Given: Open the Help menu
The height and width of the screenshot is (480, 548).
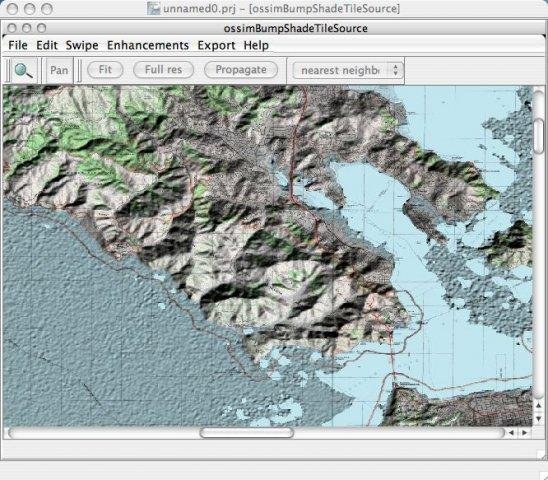Looking at the screenshot, I should [256, 45].
